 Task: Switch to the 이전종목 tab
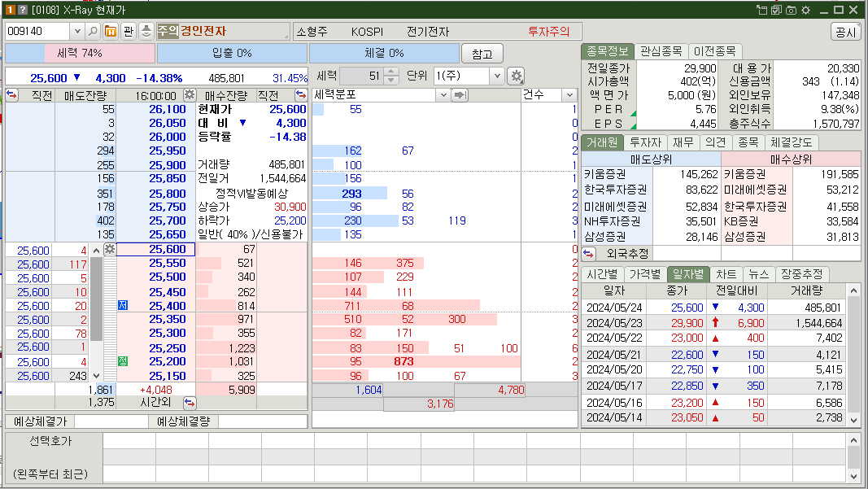(x=714, y=51)
